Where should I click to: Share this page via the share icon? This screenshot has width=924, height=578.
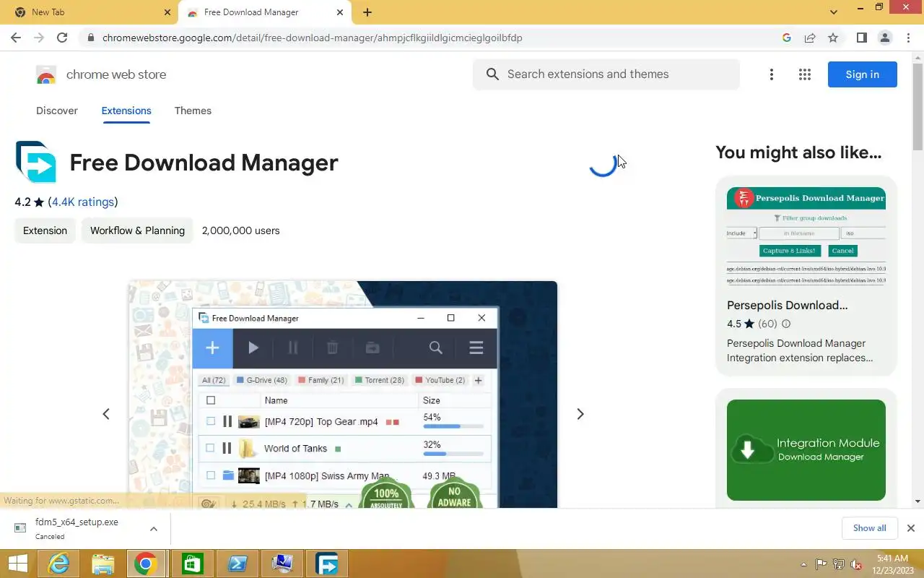(x=810, y=38)
